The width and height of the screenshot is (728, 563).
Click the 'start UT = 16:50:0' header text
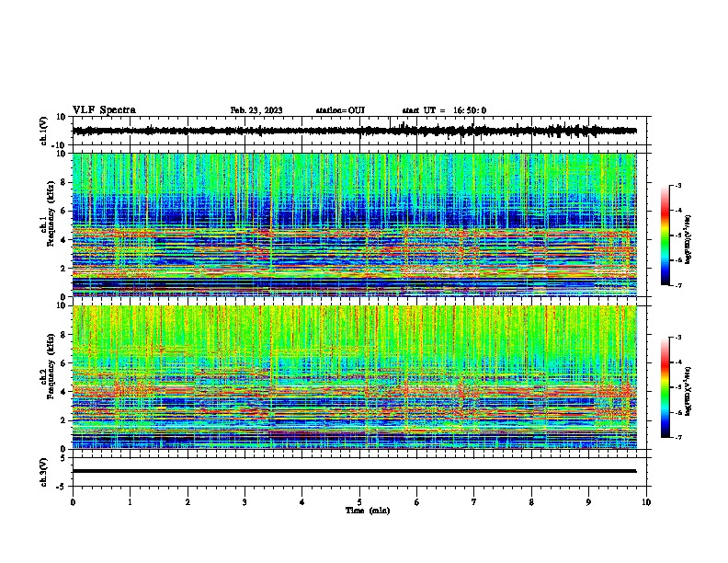(444, 110)
